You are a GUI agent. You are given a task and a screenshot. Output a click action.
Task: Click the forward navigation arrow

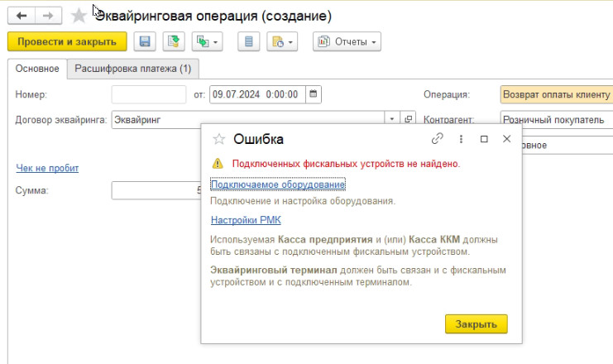[x=49, y=16]
